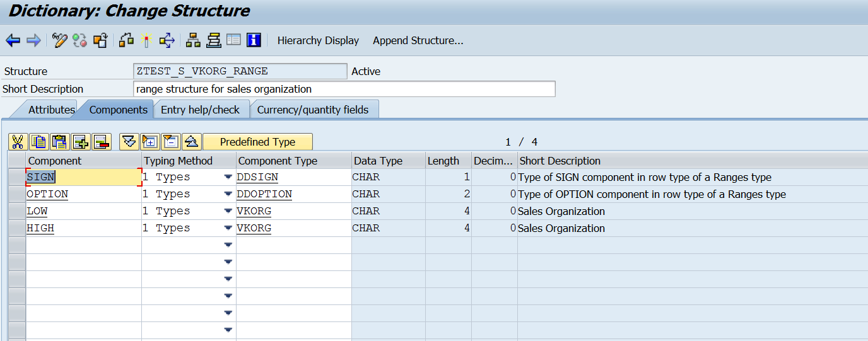Select the HIGH row selector box

coord(17,229)
